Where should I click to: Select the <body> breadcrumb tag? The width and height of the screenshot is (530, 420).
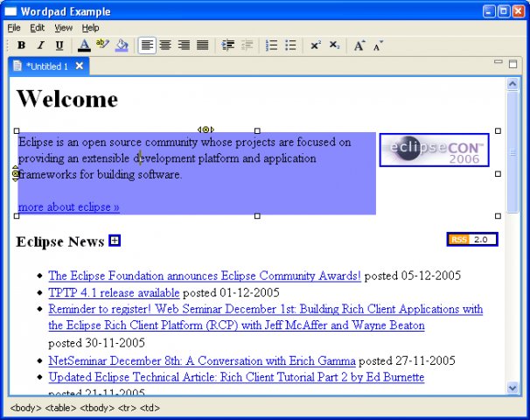pyautogui.click(x=25, y=408)
